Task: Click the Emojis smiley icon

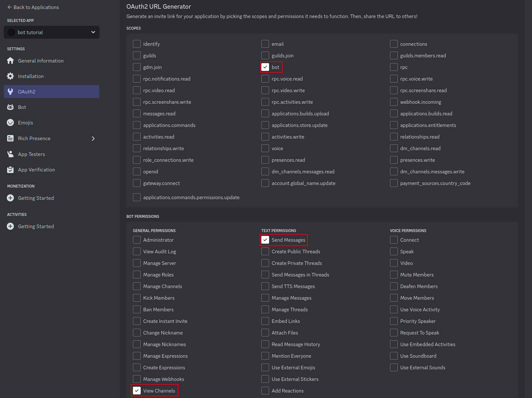Action: (10, 122)
